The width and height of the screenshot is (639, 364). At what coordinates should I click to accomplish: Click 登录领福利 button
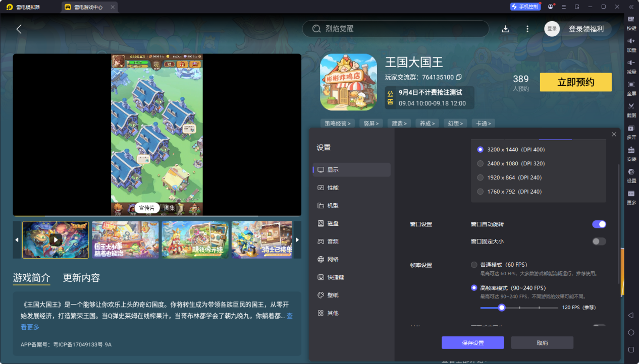tap(586, 29)
